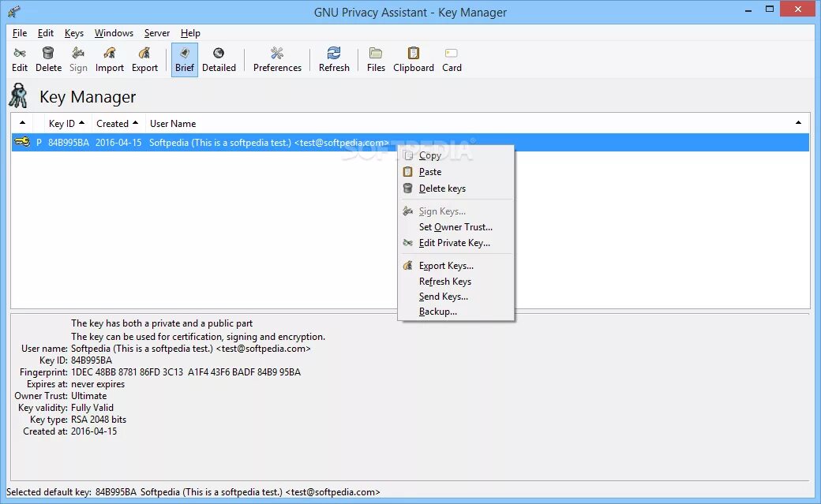Click the 2016-04-15 date in the key row

click(x=118, y=142)
